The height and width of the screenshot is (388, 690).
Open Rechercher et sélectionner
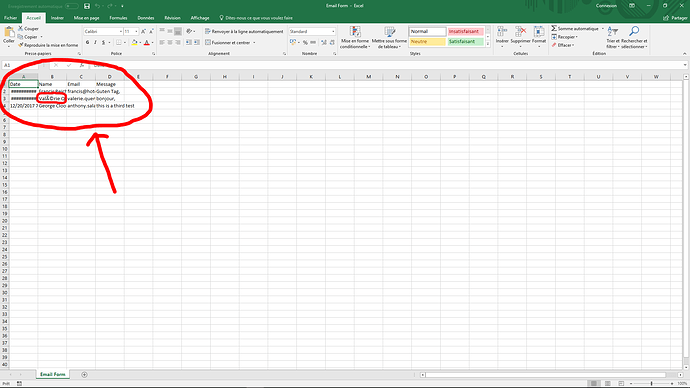pyautogui.click(x=634, y=37)
